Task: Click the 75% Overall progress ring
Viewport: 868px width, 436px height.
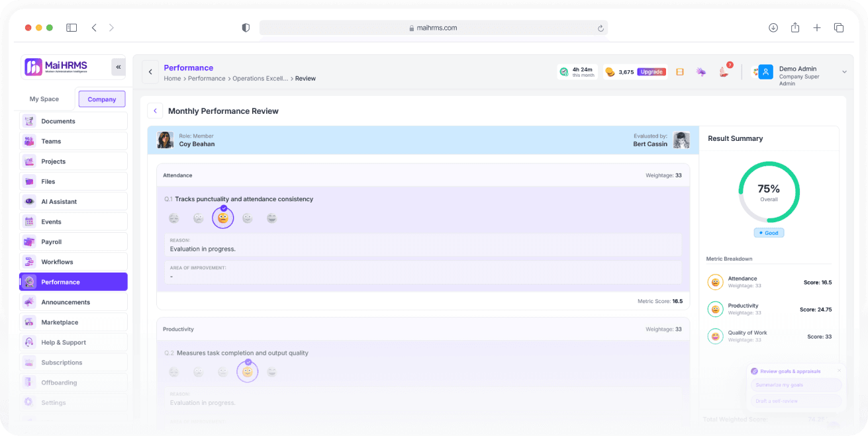Action: pyautogui.click(x=769, y=192)
